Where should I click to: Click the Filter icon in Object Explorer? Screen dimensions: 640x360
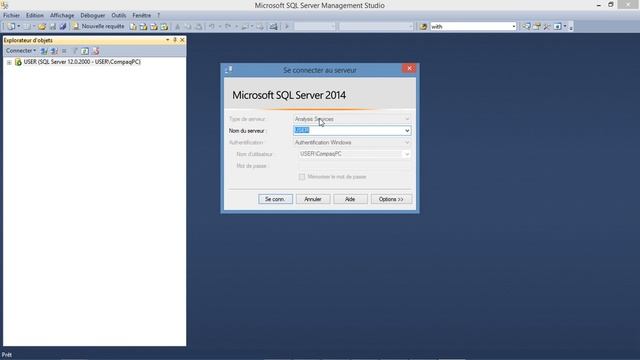(75, 51)
